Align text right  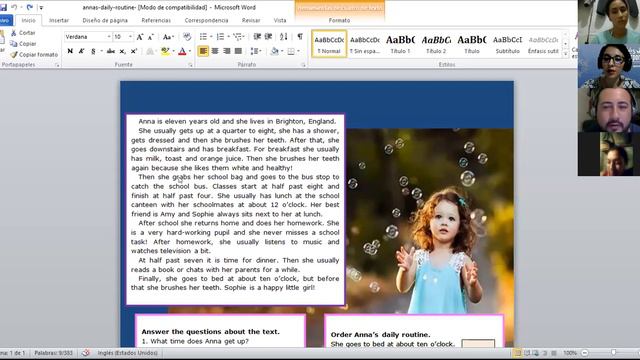click(227, 51)
